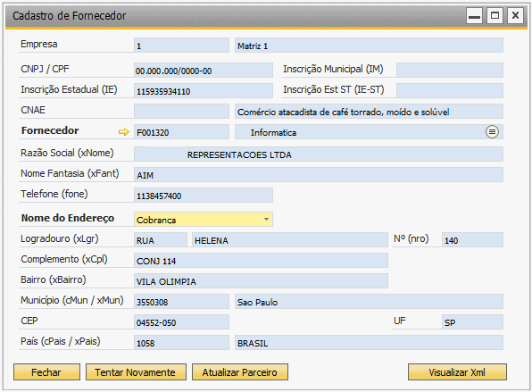This screenshot has height=392, width=532.
Task: Expand the Nome do Endereço dropdown arrow
Action: pos(267,220)
